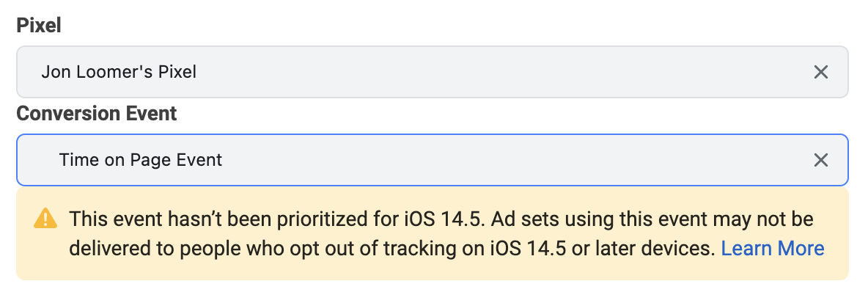Click the yellow warning banner background

point(433,233)
